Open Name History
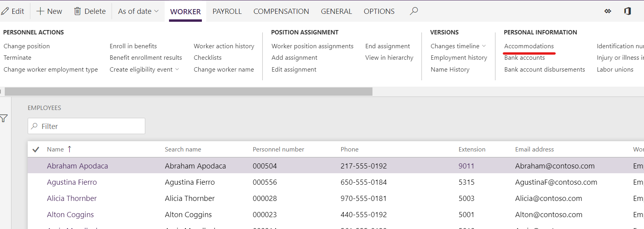 tap(450, 69)
